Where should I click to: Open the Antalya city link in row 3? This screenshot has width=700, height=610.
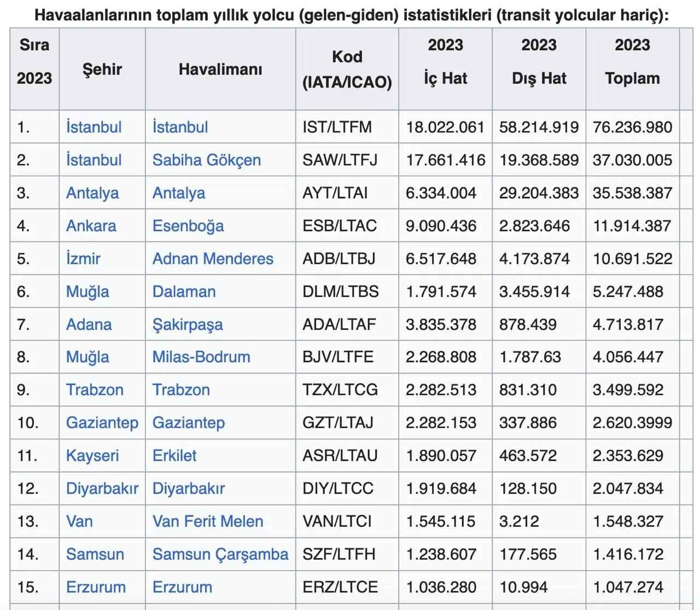click(x=92, y=193)
